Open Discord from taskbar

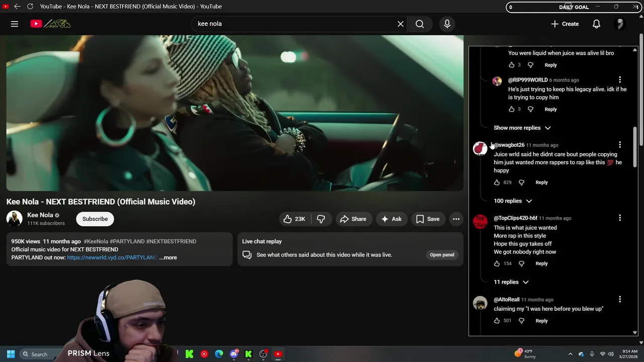[233, 354]
